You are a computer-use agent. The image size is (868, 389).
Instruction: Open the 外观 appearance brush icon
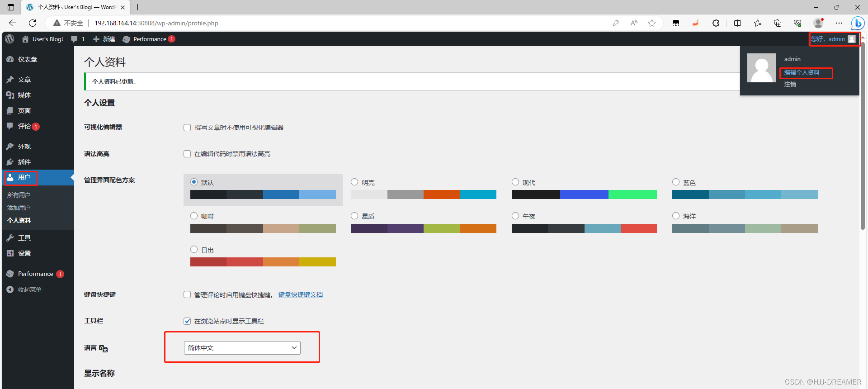pos(10,147)
